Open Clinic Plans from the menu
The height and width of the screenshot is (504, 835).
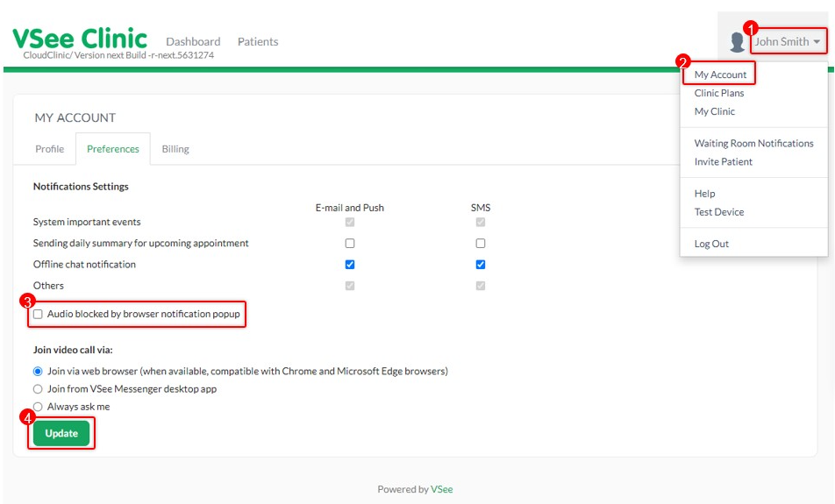(719, 93)
